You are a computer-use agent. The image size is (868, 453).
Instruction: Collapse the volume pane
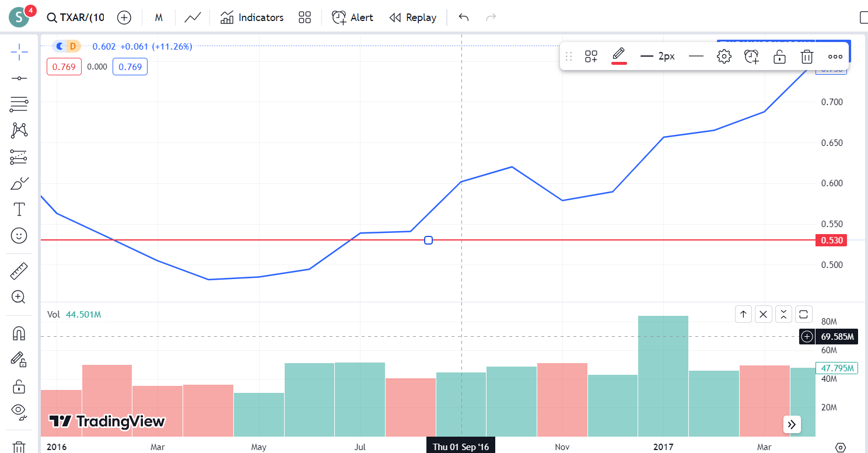click(783, 314)
